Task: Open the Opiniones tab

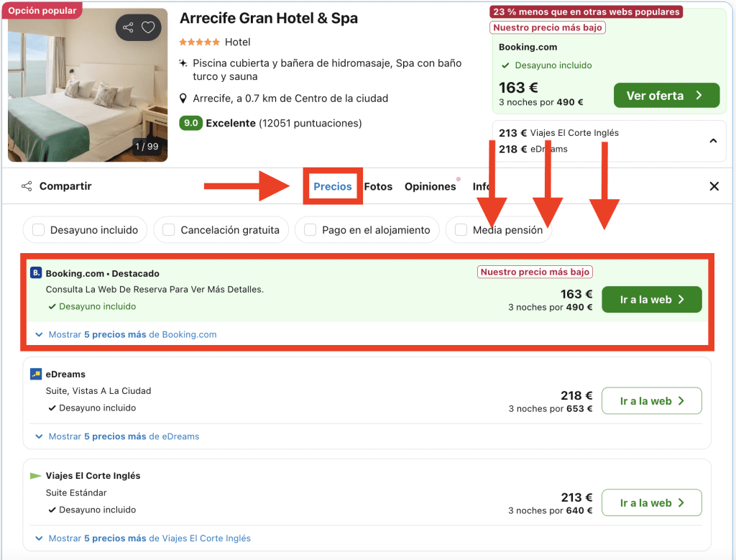Action: coord(430,186)
